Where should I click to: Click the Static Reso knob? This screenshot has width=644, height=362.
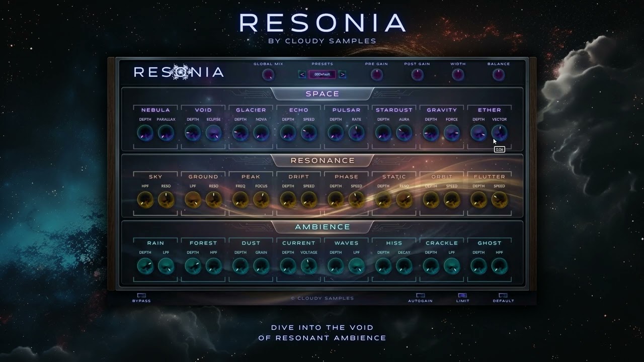(x=404, y=200)
